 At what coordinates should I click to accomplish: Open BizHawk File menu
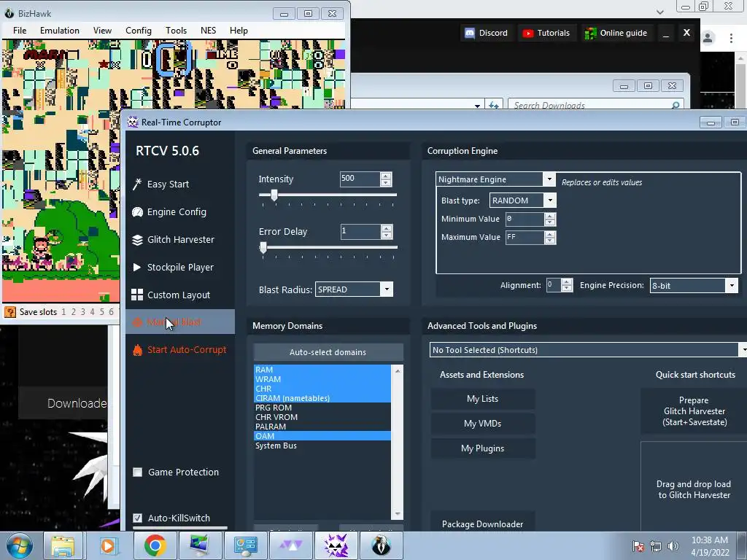[20, 31]
